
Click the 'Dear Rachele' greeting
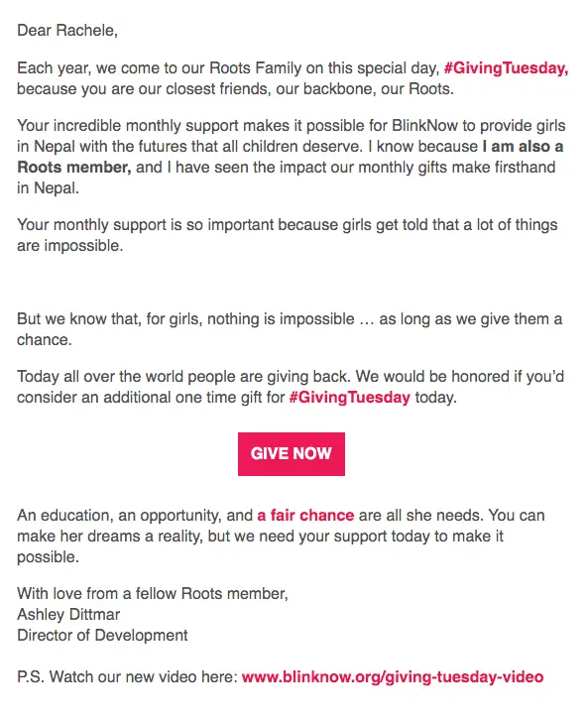67,31
